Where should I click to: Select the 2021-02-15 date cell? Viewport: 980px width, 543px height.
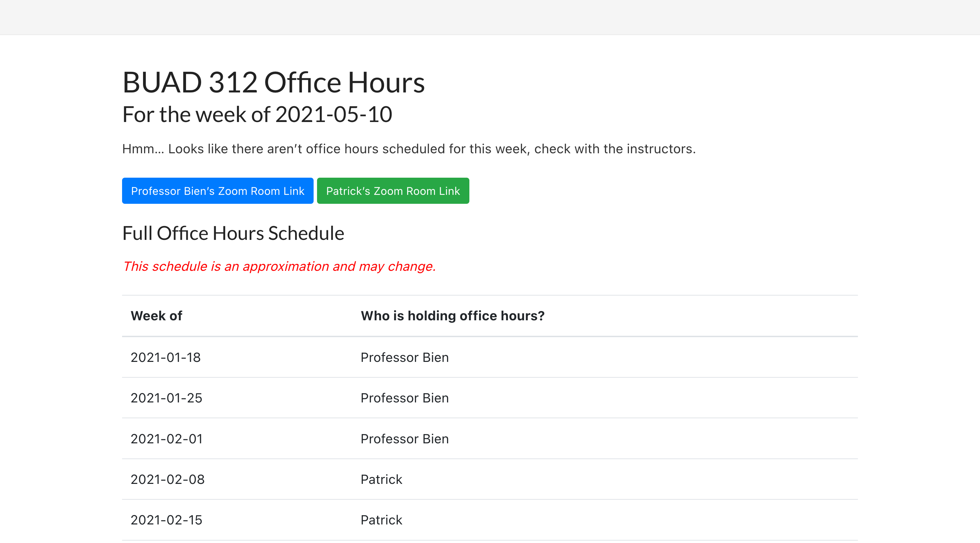(x=166, y=520)
